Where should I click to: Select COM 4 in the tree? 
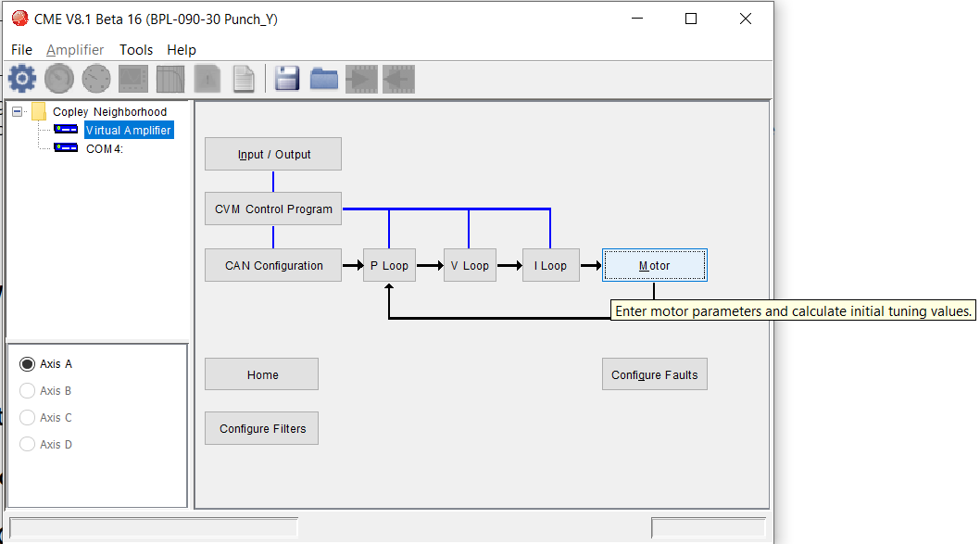pos(105,149)
